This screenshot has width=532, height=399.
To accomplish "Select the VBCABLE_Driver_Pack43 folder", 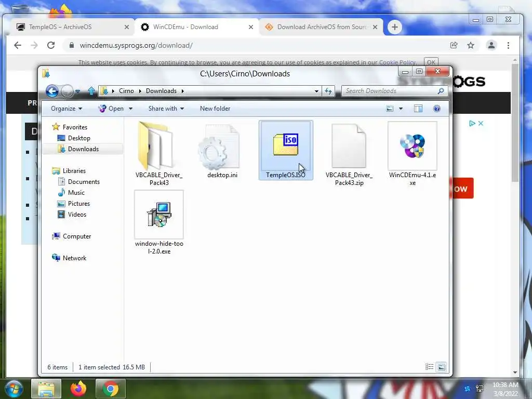I will 159,154.
